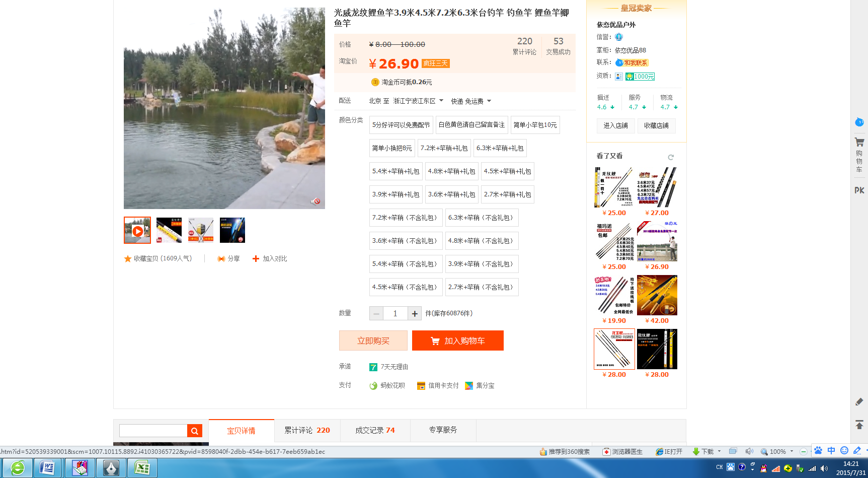Open Word from the Windows taskbar

pyautogui.click(x=47, y=468)
